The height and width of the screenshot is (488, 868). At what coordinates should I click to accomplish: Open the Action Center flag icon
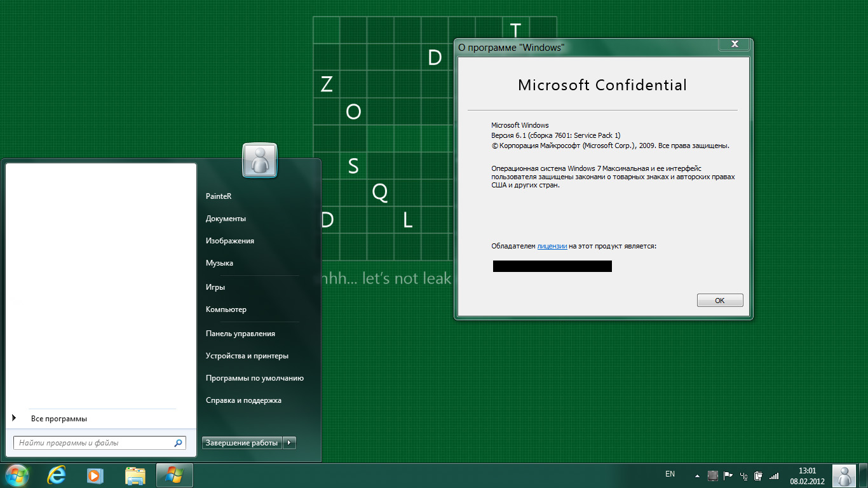coord(728,475)
